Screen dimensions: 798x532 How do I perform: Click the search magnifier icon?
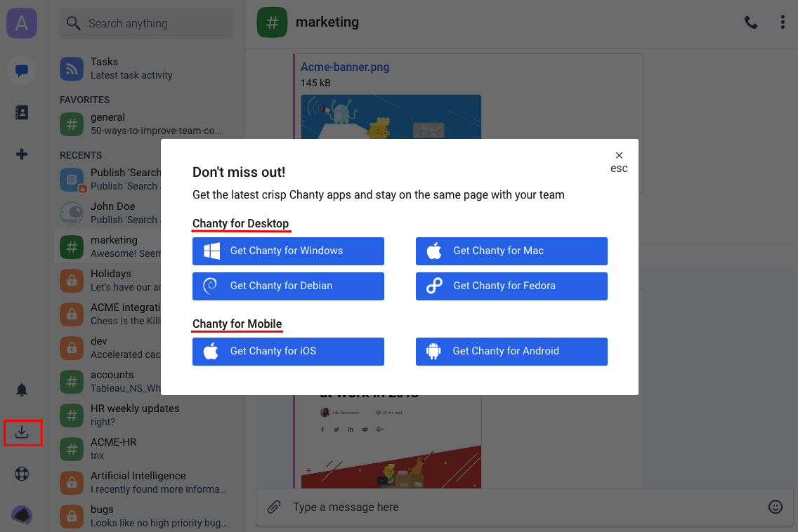pyautogui.click(x=73, y=23)
